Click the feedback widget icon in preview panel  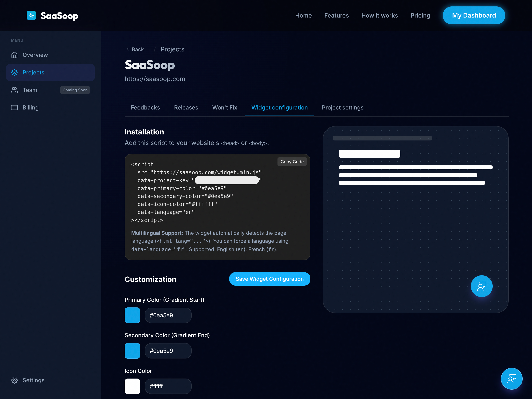(482, 286)
